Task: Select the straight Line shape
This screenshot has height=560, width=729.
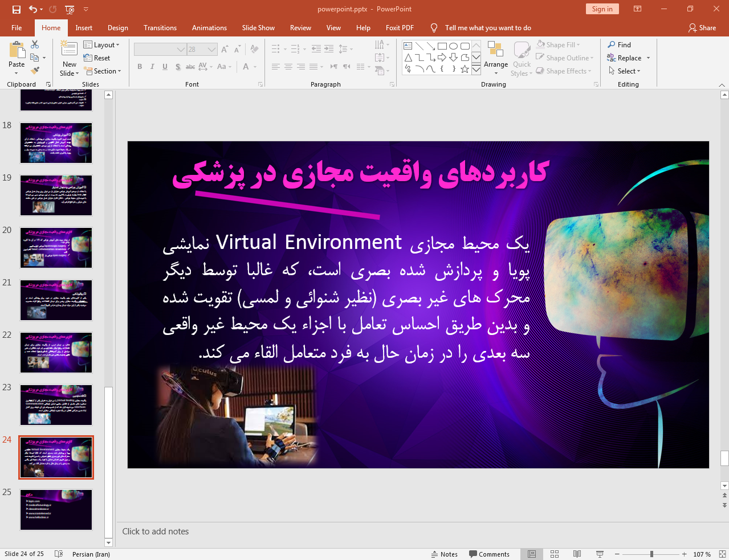Action: coord(419,46)
